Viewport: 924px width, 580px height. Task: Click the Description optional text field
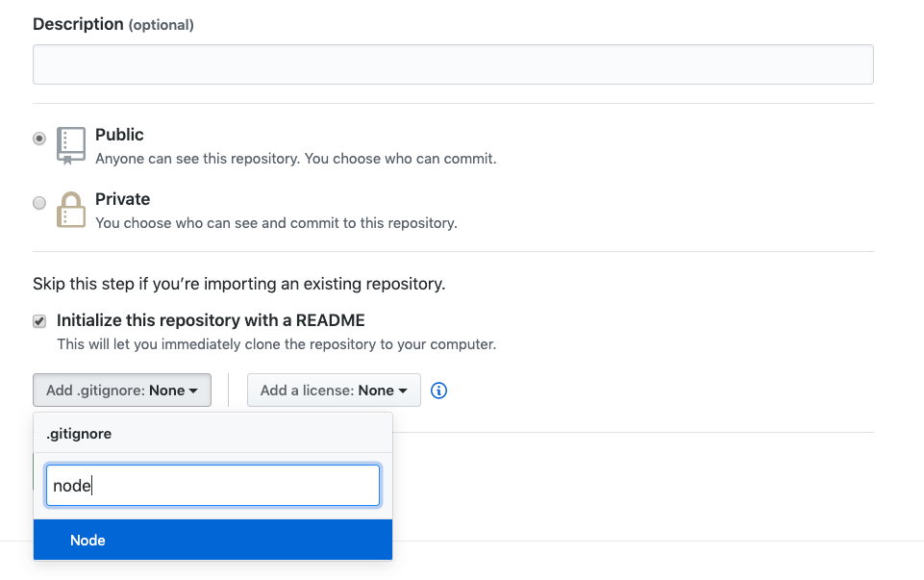point(453,64)
